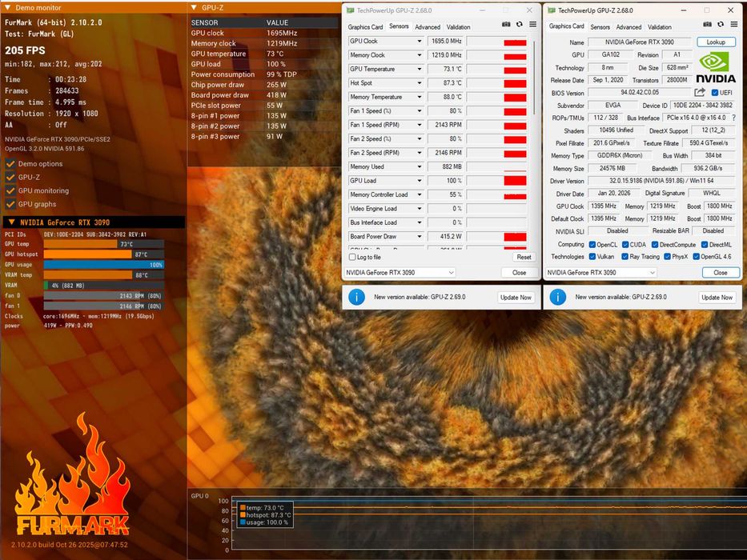Viewport: 747px width, 560px height.
Task: Toggle Vulkan checkbox
Action: tap(592, 257)
